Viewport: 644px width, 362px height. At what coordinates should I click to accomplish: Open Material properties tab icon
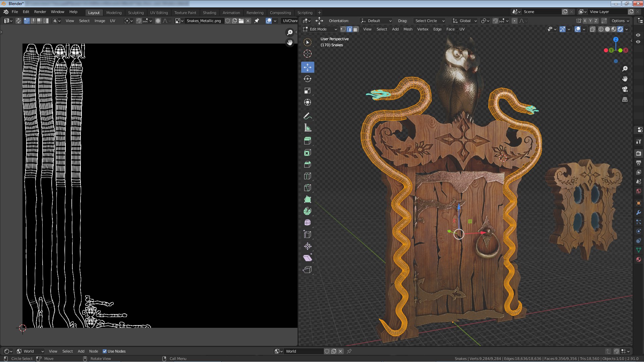(x=639, y=259)
